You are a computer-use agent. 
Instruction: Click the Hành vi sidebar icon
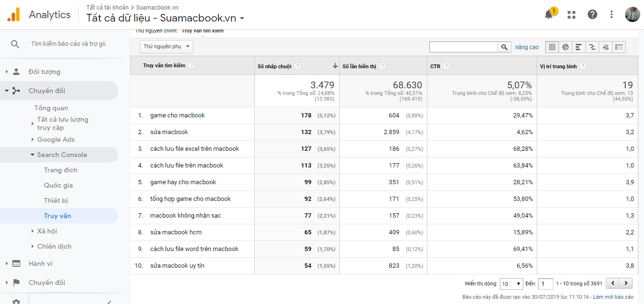pyautogui.click(x=17, y=263)
